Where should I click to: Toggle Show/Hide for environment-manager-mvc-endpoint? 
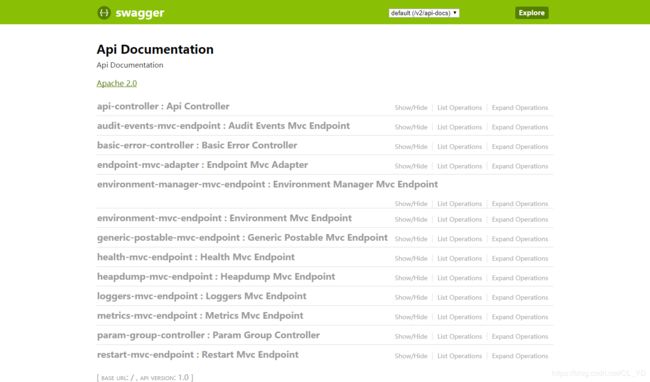[x=411, y=204]
